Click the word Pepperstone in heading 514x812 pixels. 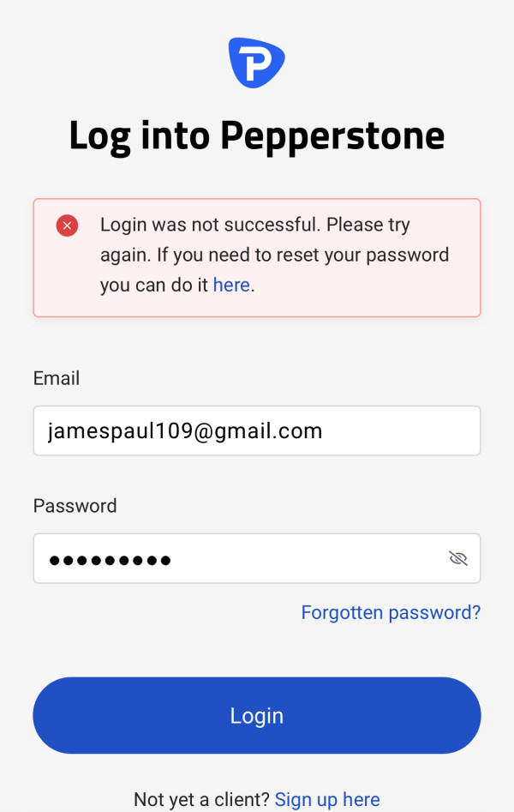click(332, 136)
